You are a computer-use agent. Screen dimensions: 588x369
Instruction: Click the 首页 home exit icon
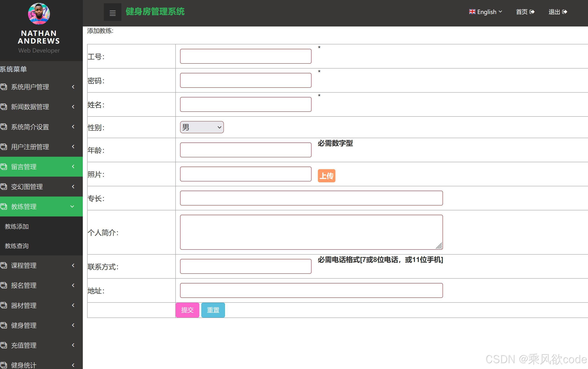[532, 12]
